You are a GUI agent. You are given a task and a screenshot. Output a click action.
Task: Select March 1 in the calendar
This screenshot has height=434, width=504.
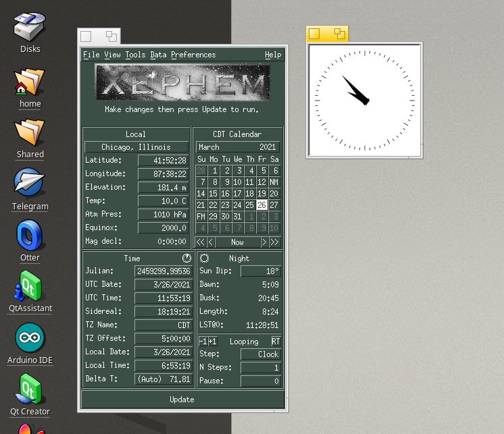click(213, 171)
